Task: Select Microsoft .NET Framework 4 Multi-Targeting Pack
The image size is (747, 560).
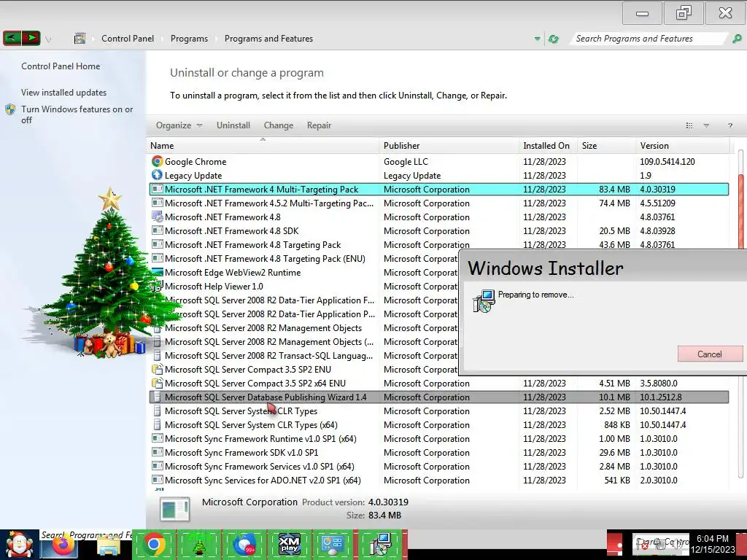Action: (438, 189)
